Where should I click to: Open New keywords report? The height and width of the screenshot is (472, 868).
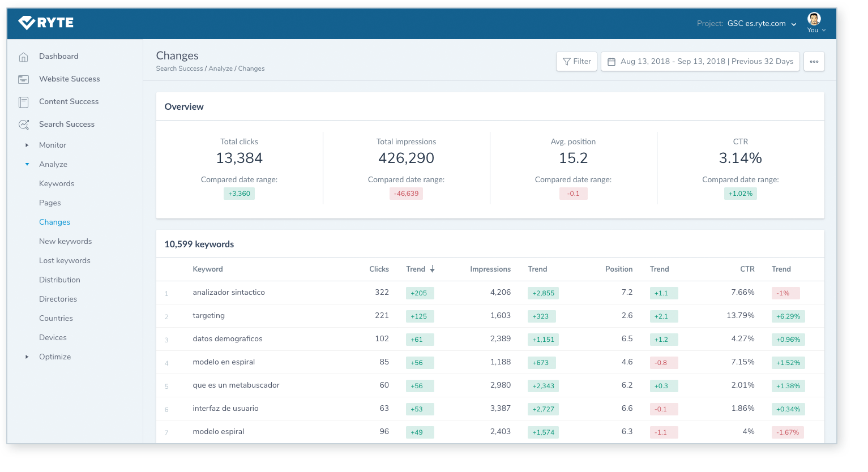66,242
